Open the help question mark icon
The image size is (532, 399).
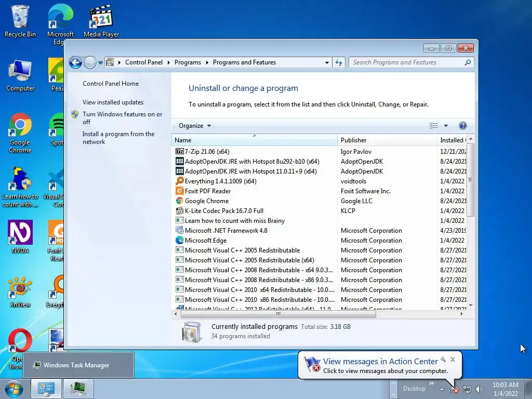[462, 126]
